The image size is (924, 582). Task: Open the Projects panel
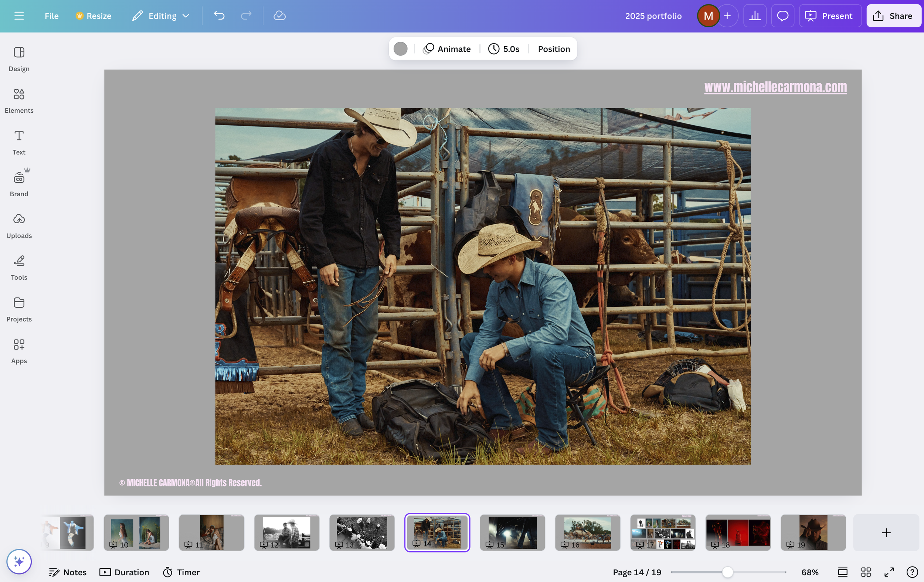[19, 309]
